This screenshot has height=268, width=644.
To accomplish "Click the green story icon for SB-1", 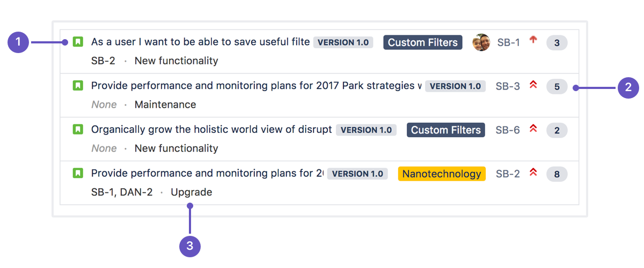I will coord(78,42).
